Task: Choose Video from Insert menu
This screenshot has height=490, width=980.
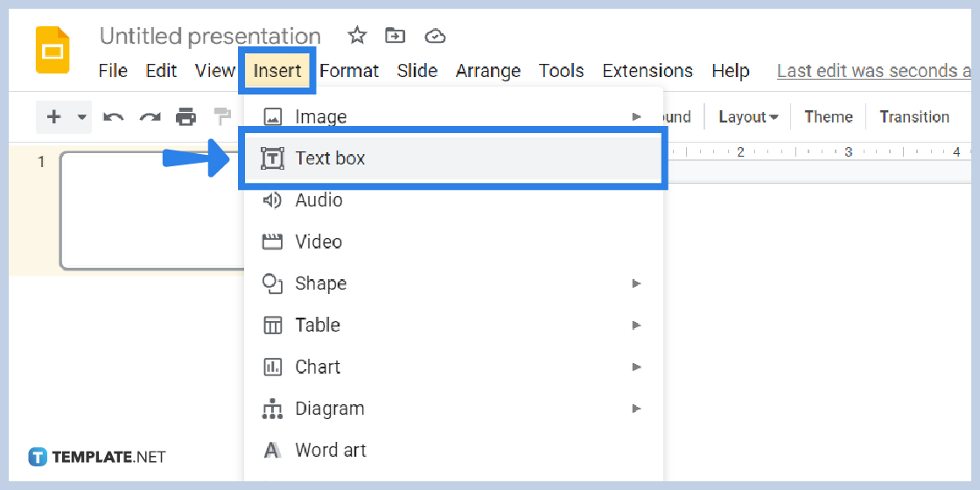Action: click(453, 241)
